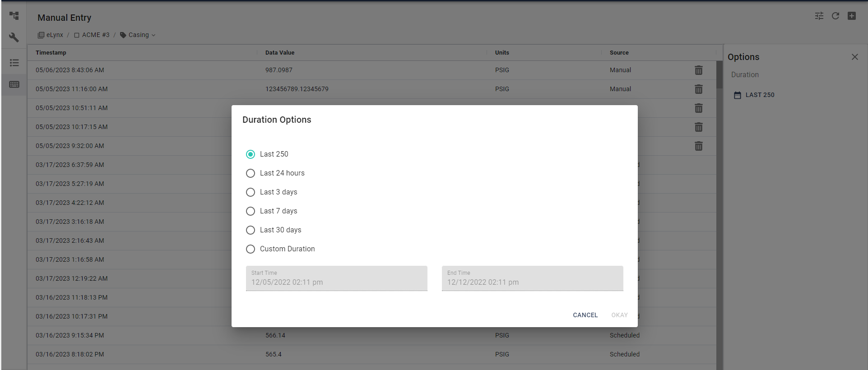Click timestamp 03/17/2023 2:16:43 AM
Screen dimensions: 868x370
point(70,240)
